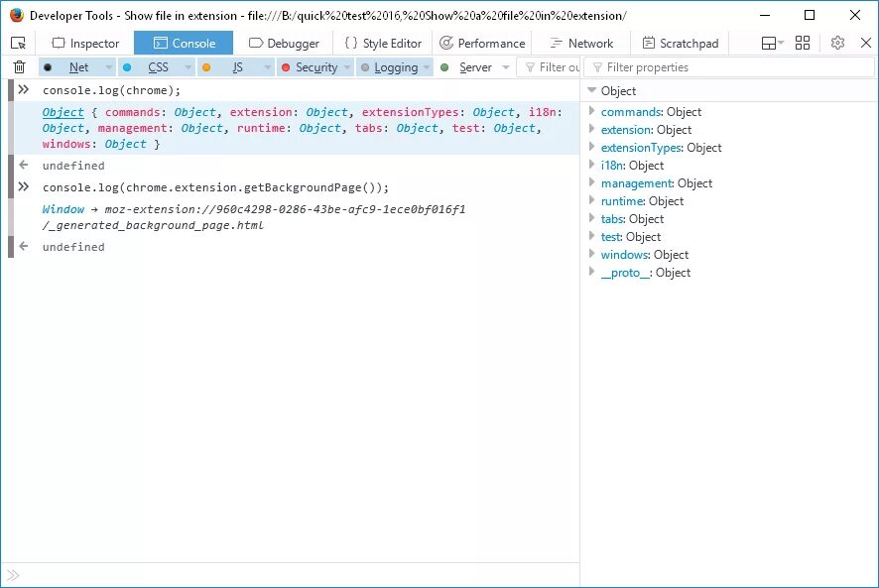Expand the runtime property
The width and height of the screenshot is (879, 588).
pyautogui.click(x=591, y=200)
